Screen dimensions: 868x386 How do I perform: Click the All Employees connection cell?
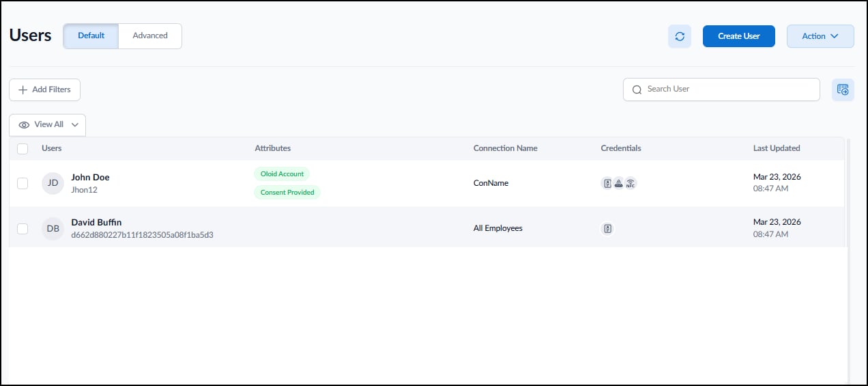coord(498,228)
